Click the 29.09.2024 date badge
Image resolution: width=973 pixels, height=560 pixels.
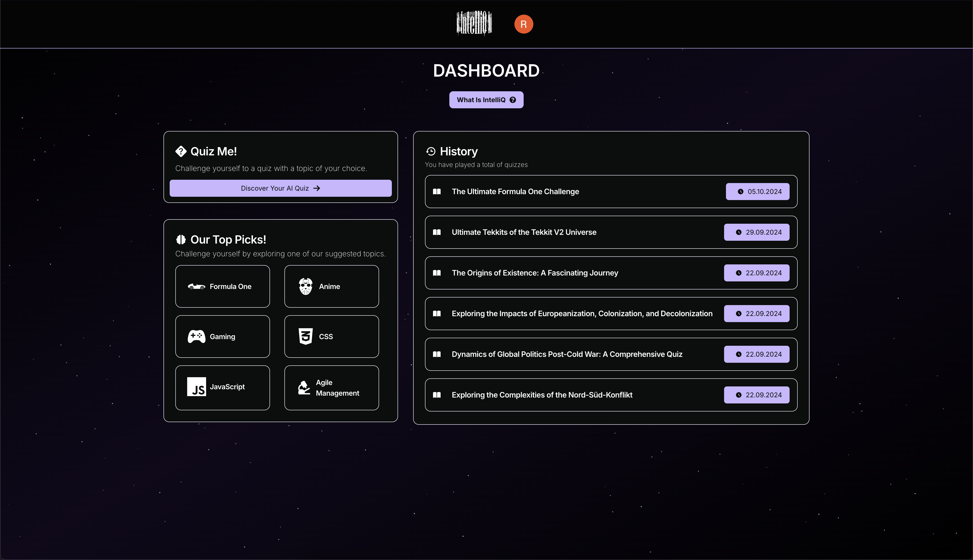[x=756, y=232]
